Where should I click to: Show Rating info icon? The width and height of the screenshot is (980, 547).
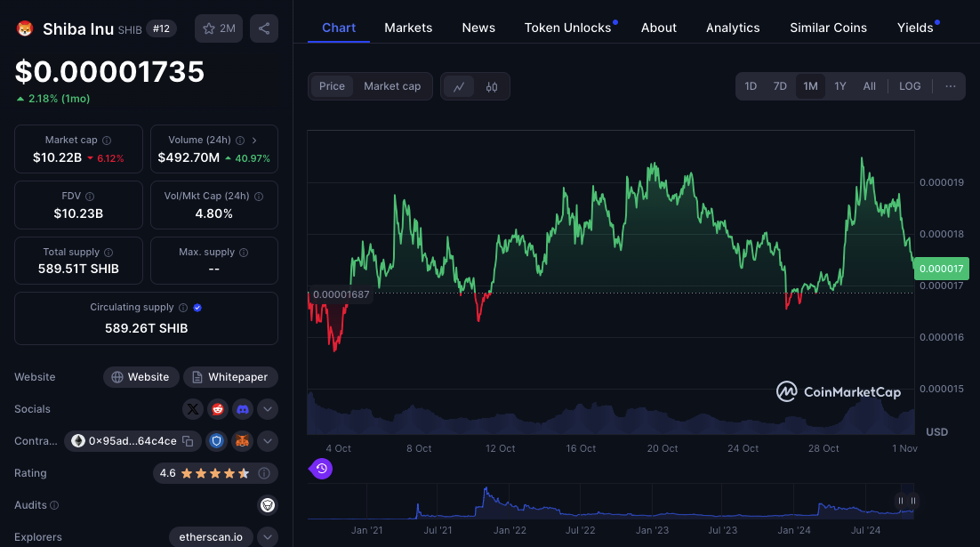[x=264, y=473]
